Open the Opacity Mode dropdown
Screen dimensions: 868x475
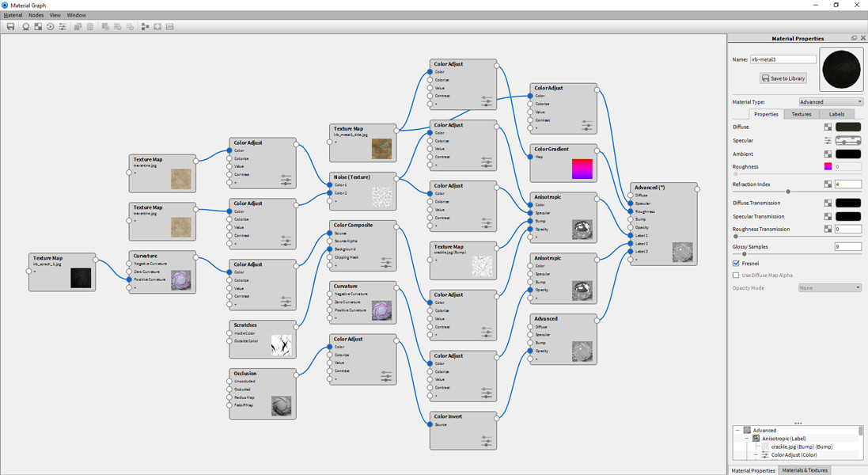tap(830, 288)
